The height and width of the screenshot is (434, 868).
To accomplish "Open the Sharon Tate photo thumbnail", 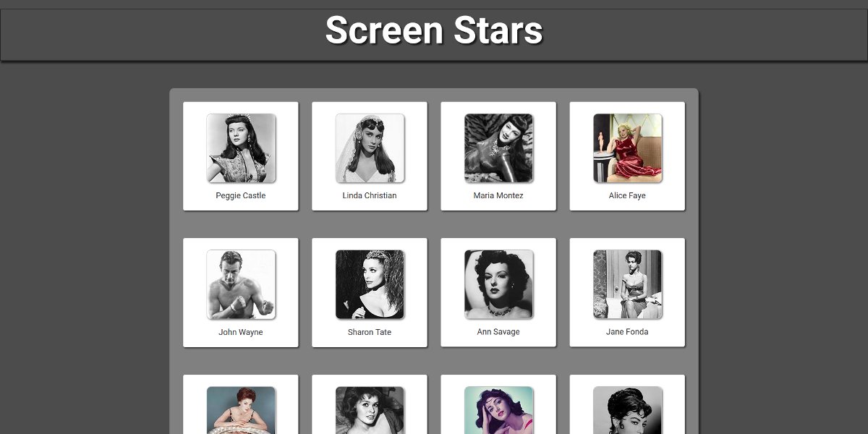I will tap(370, 285).
